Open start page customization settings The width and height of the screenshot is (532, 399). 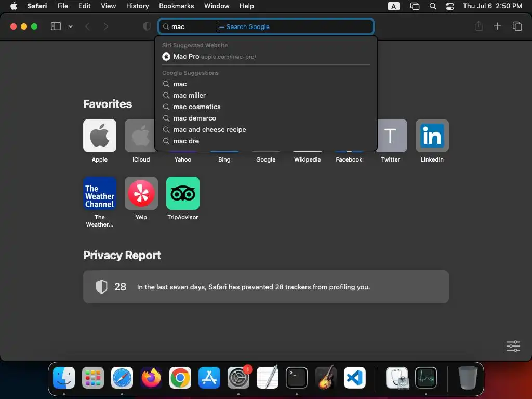coord(513,346)
